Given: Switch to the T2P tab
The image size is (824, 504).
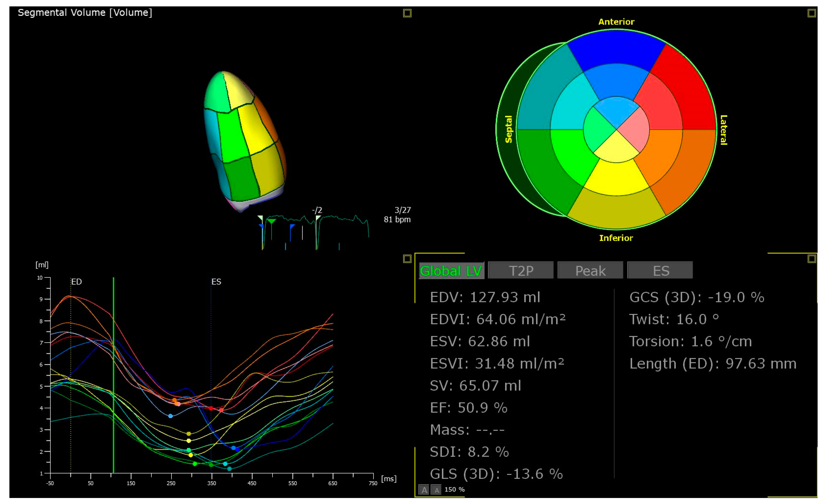Looking at the screenshot, I should pyautogui.click(x=520, y=270).
